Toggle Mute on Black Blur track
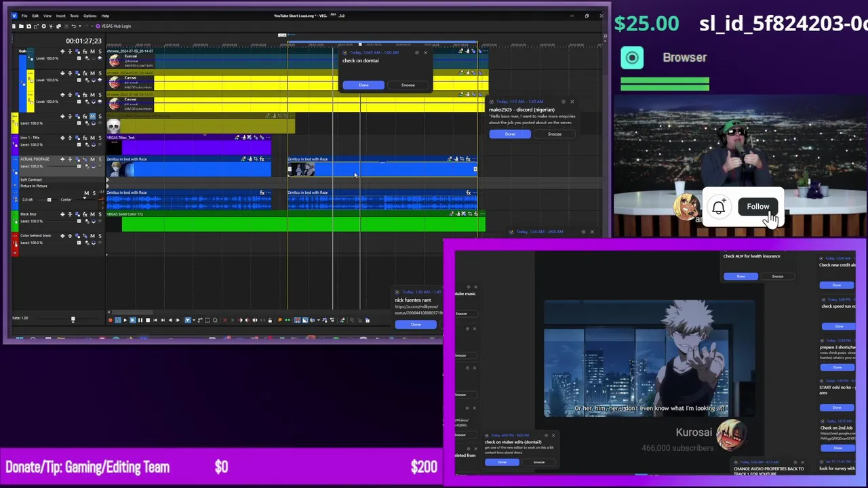The image size is (868, 488). click(92, 214)
